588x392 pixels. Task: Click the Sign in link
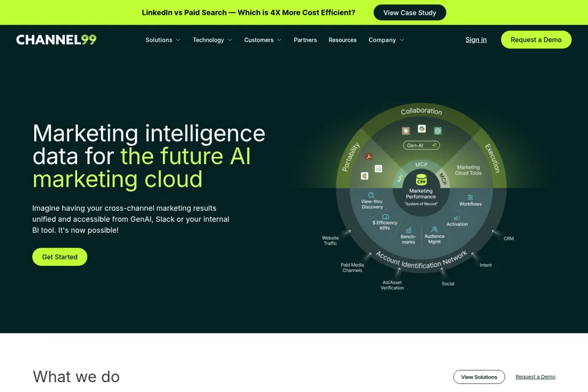pos(476,40)
